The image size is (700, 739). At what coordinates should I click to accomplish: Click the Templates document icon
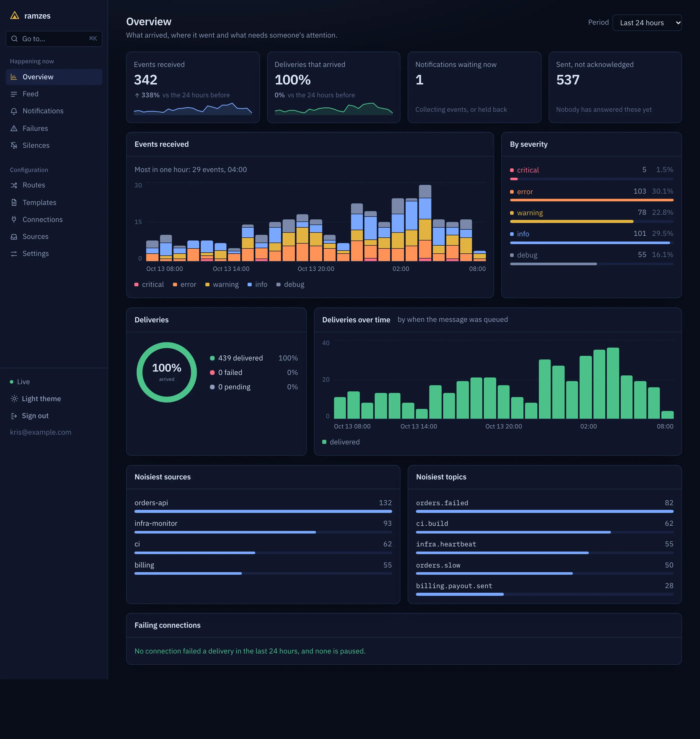click(x=14, y=202)
